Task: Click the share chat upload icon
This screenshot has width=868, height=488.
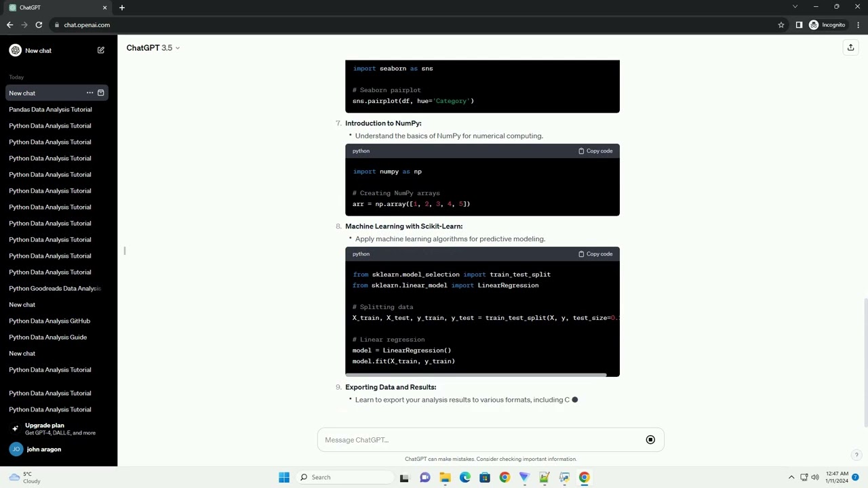Action: [x=850, y=47]
